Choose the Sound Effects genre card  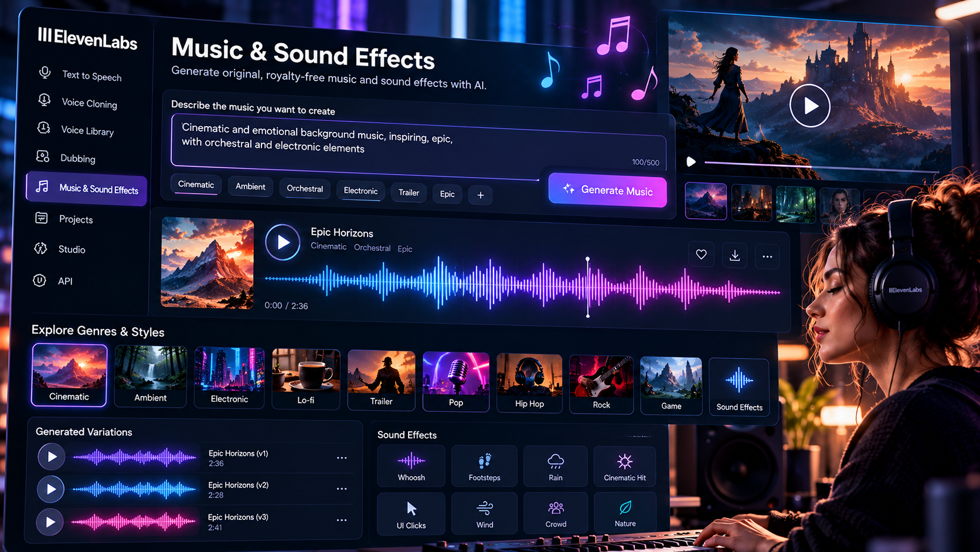[x=739, y=387]
